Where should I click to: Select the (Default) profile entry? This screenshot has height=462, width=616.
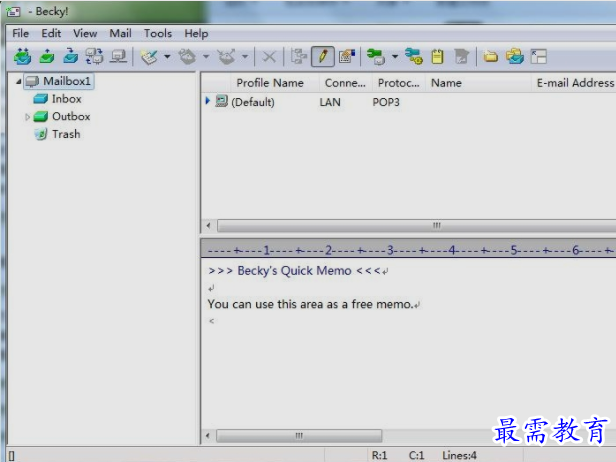point(253,102)
